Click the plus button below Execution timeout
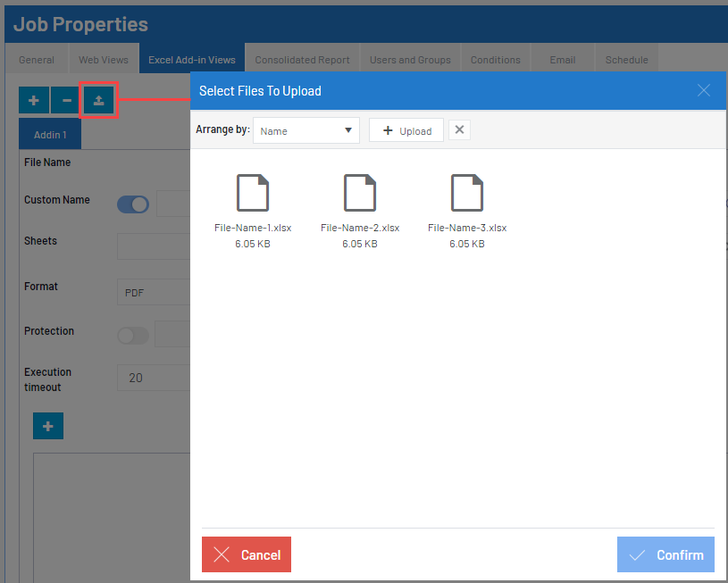The width and height of the screenshot is (728, 583). point(48,427)
